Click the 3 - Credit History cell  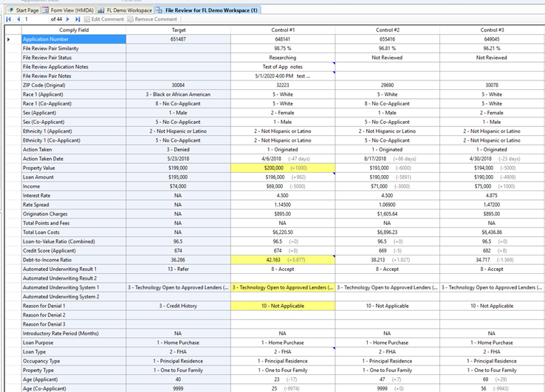[x=178, y=306]
